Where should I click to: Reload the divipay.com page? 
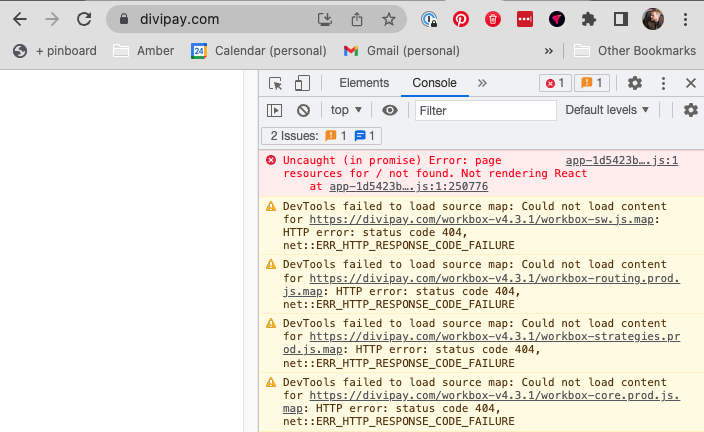pos(84,19)
